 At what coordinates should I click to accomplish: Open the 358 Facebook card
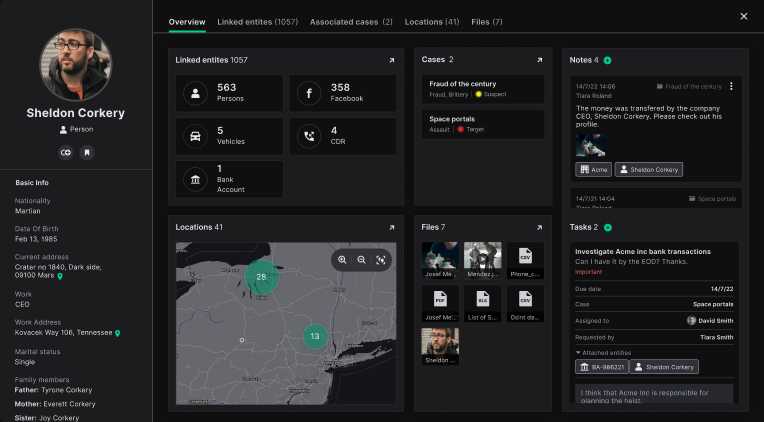coord(343,93)
